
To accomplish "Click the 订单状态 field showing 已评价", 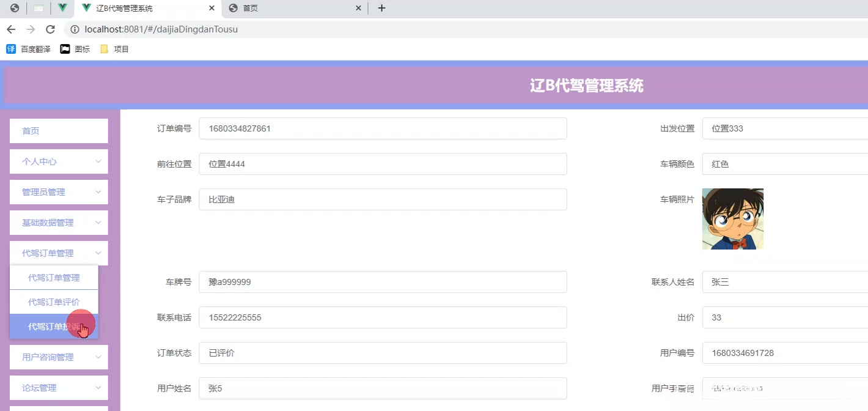I will [x=383, y=353].
